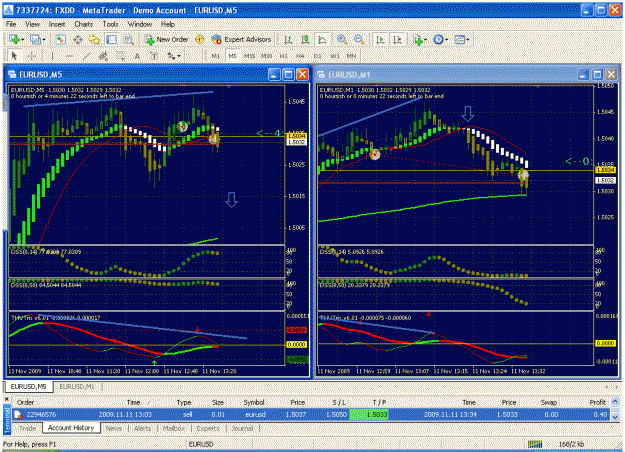The height and width of the screenshot is (452, 625).
Task: Open the Tools menu
Action: tap(110, 24)
